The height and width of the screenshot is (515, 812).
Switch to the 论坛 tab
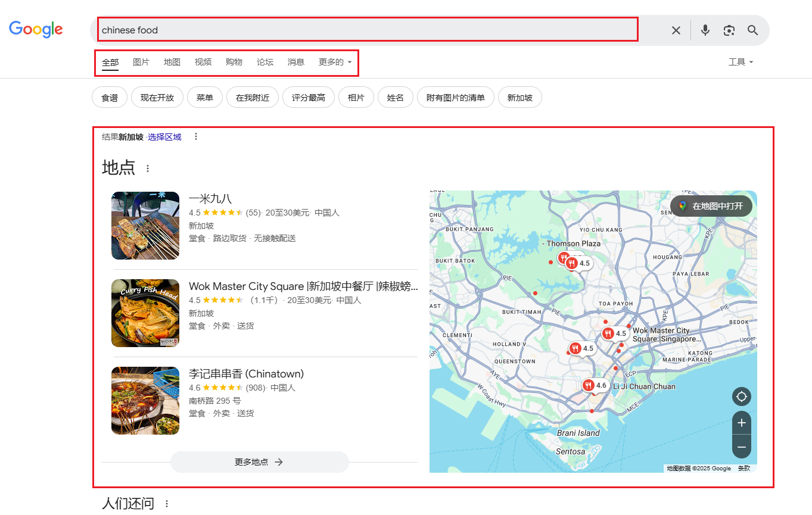(265, 62)
